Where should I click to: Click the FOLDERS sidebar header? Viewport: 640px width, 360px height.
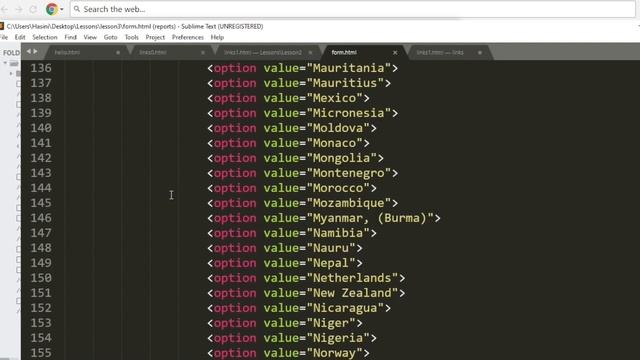[11, 53]
